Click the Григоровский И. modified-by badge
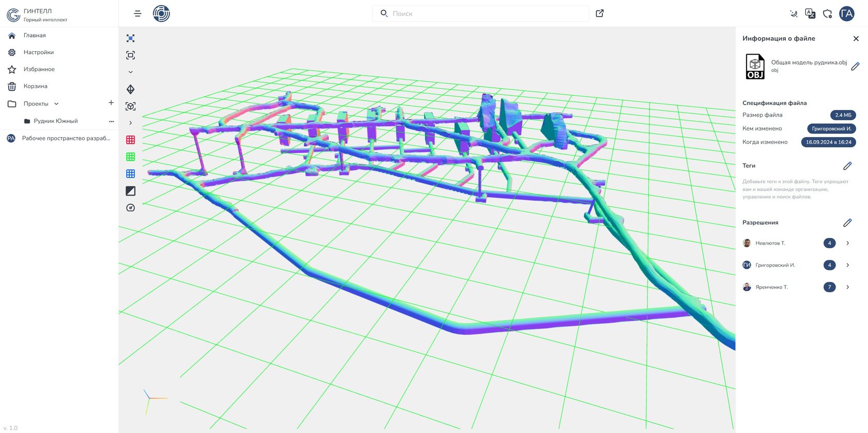 coord(831,129)
